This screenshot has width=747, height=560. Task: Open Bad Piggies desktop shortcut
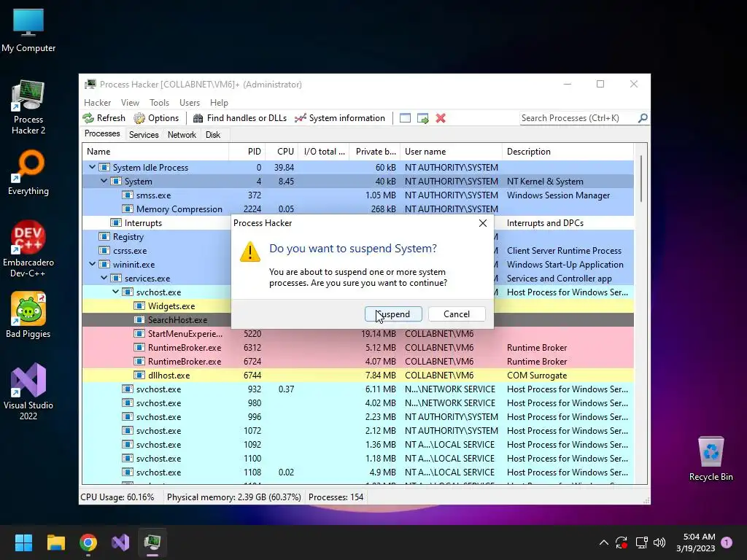pyautogui.click(x=28, y=315)
